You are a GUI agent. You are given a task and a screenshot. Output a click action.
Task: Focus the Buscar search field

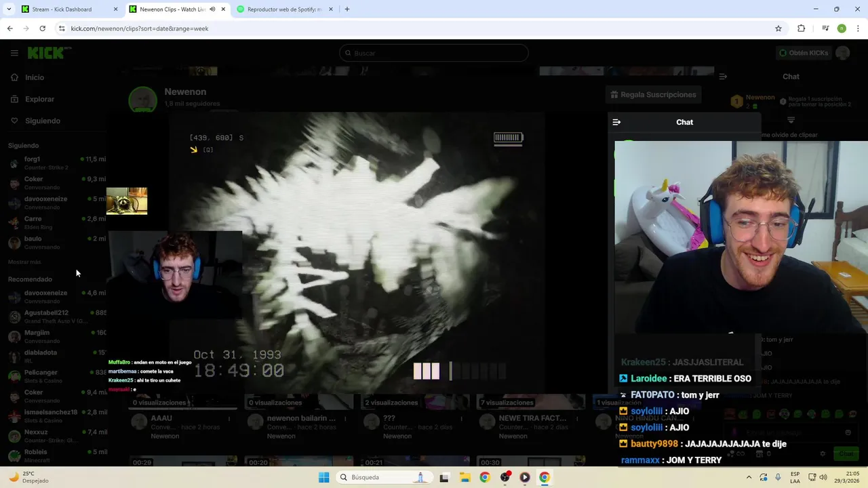[x=434, y=53]
